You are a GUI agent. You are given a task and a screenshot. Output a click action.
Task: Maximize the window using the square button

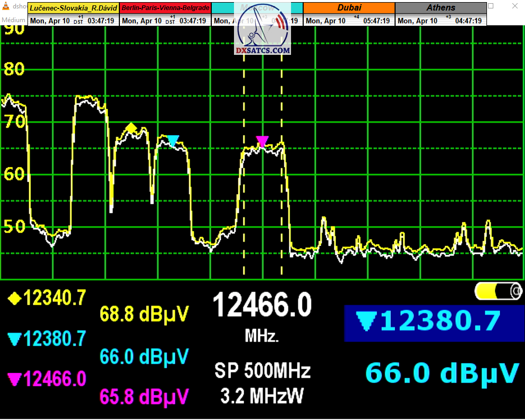point(491,6)
